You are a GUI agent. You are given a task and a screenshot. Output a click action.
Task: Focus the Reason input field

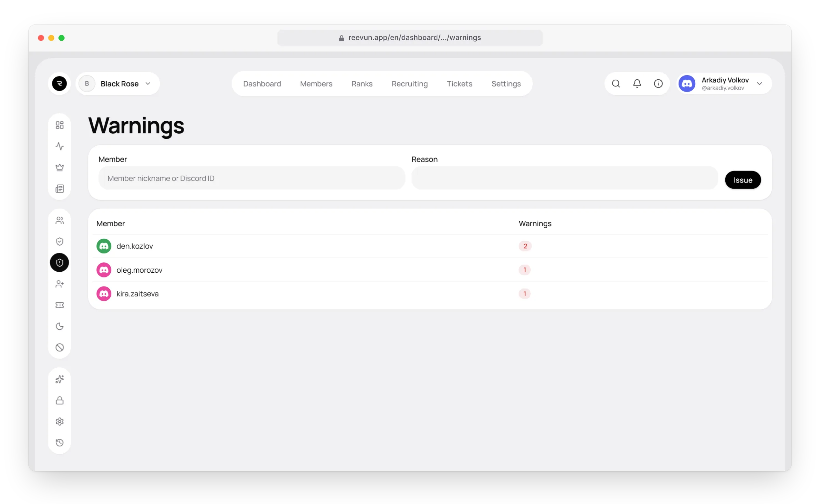[x=564, y=178]
